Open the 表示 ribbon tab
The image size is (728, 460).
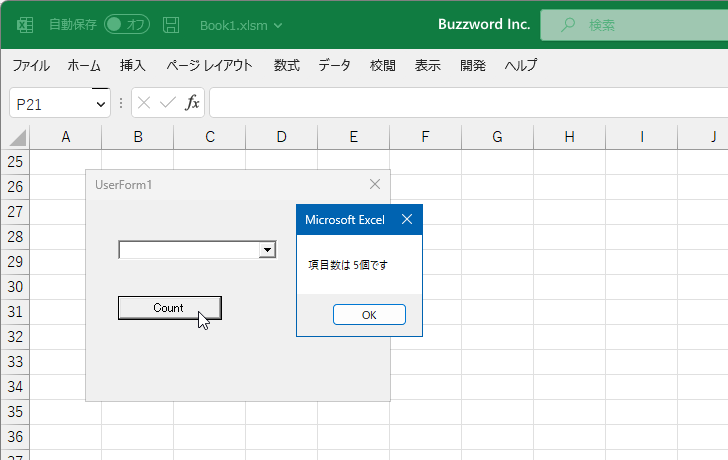428,65
